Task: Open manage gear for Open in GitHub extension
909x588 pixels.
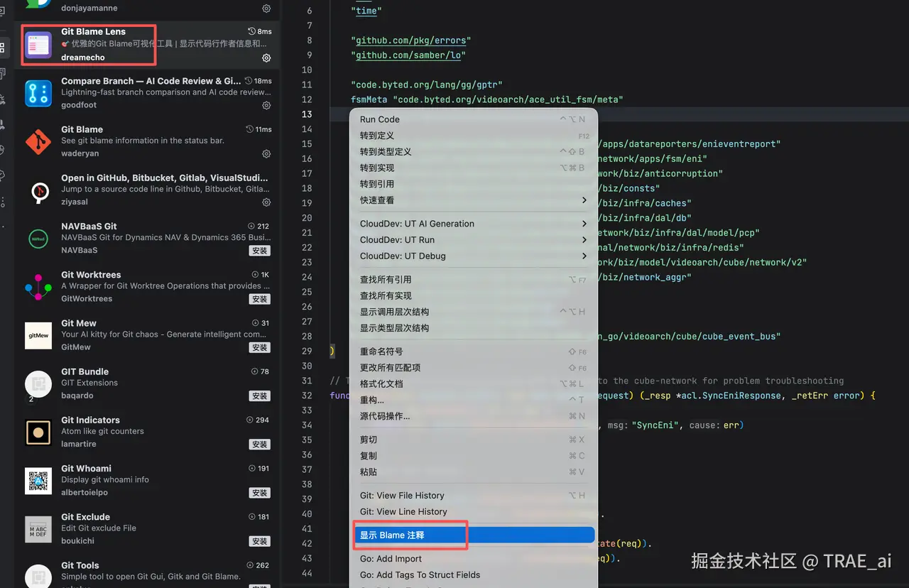Action: coord(266,202)
